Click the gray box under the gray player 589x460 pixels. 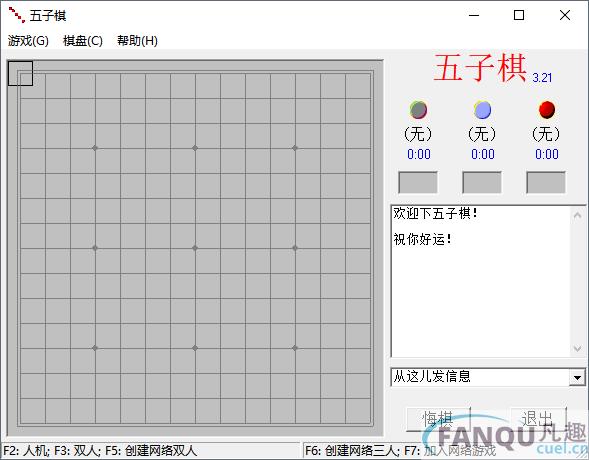pyautogui.click(x=418, y=182)
